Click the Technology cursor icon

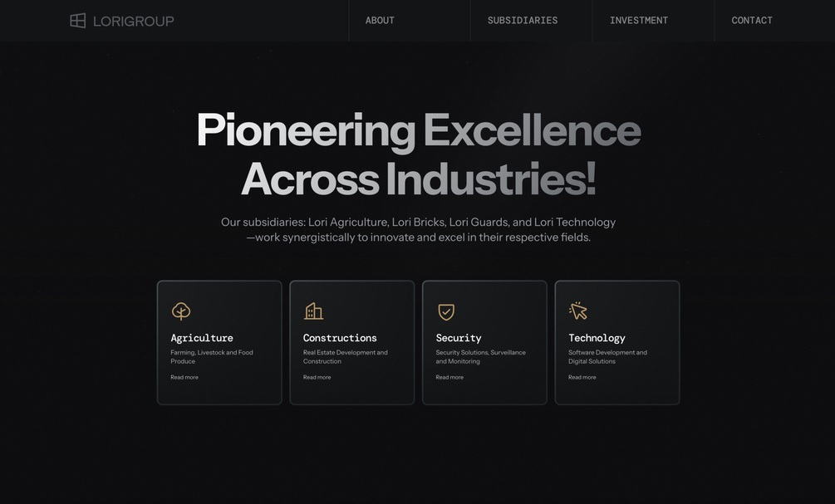[x=578, y=311]
